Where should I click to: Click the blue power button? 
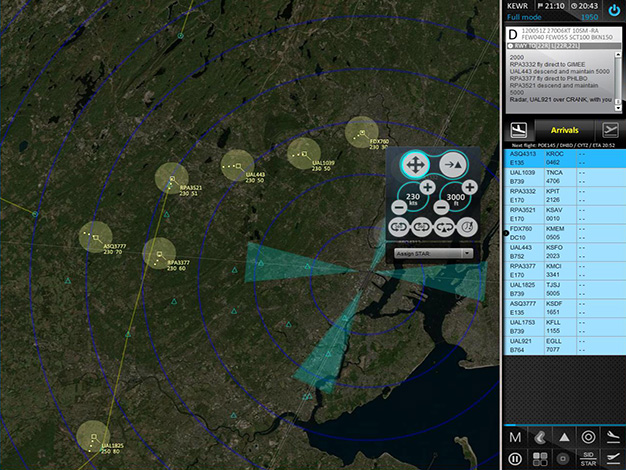click(x=614, y=11)
